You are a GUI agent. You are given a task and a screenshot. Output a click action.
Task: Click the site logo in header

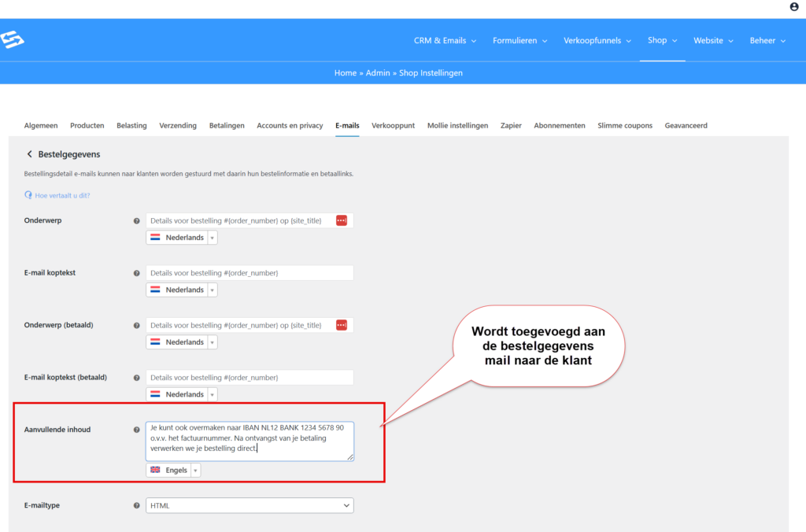[x=13, y=40]
